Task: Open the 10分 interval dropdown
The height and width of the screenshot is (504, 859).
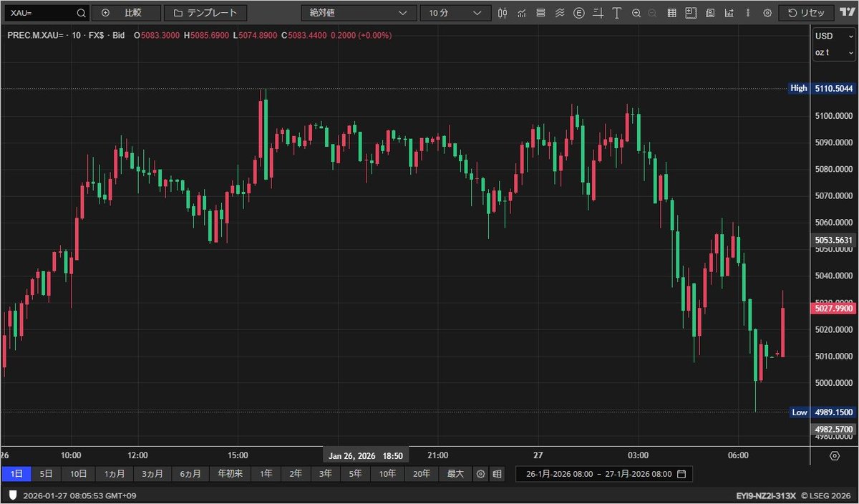Action: [x=455, y=13]
